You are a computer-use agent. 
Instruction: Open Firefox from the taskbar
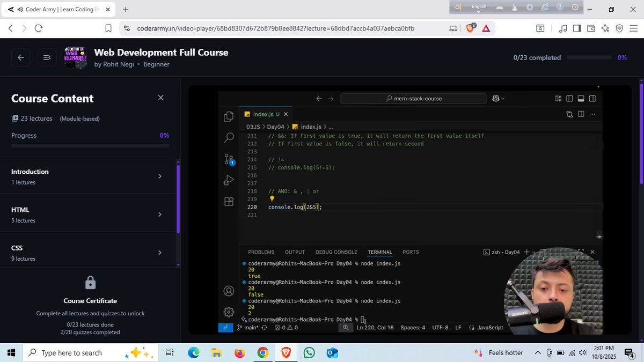click(239, 353)
